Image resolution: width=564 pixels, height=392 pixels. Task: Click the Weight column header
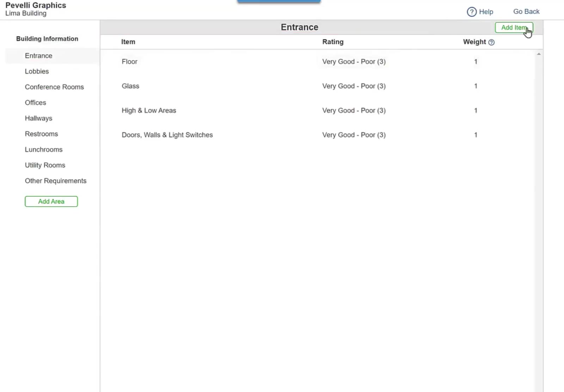point(474,42)
